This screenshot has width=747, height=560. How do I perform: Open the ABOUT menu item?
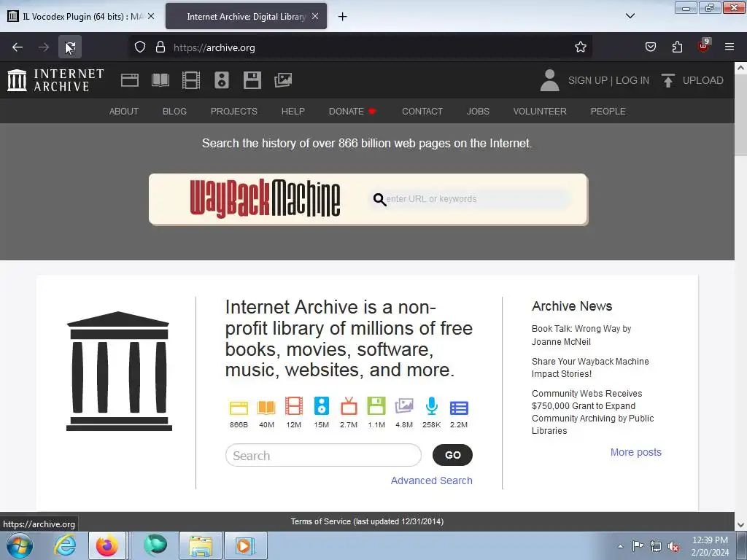[124, 112]
